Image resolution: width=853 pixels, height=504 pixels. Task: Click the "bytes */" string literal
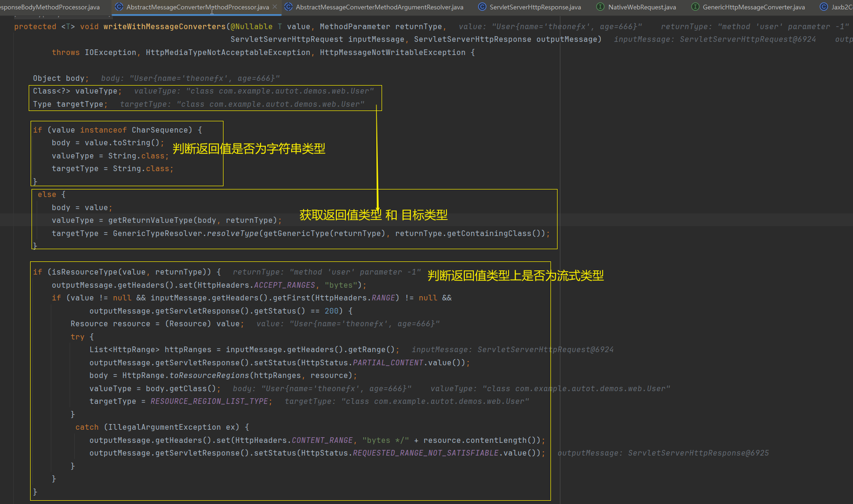[386, 441]
